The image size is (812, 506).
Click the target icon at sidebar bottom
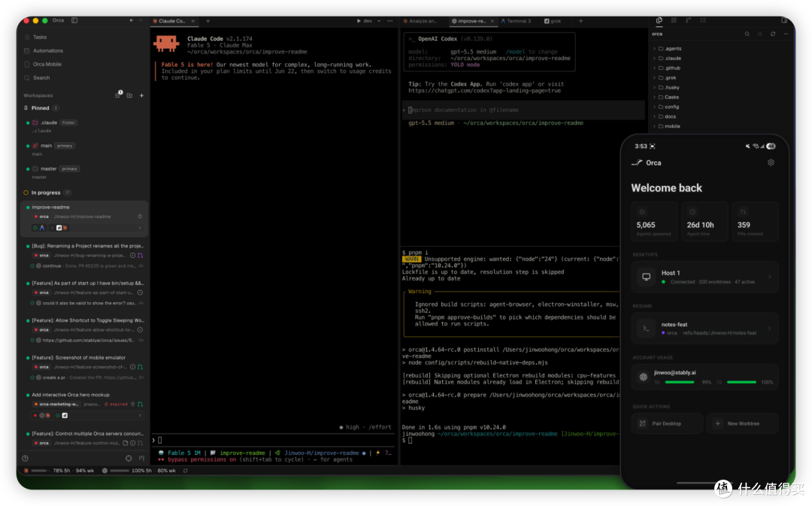click(x=129, y=459)
